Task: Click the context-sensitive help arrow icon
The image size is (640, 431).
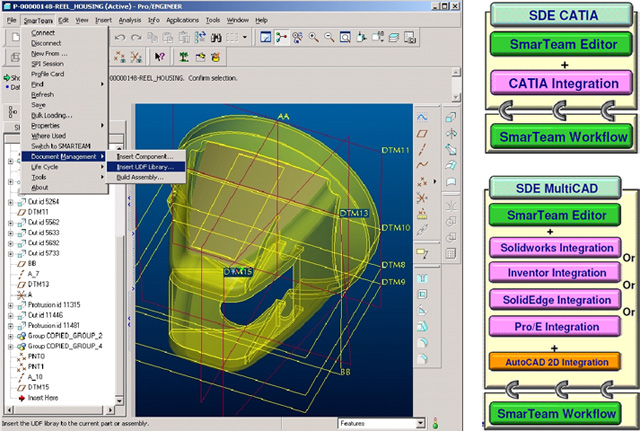Action: coord(160,57)
